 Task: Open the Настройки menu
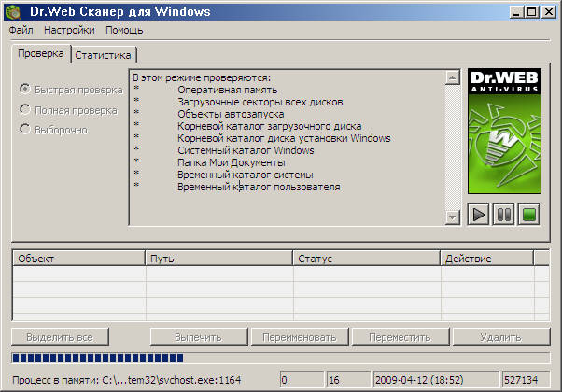[x=69, y=30]
